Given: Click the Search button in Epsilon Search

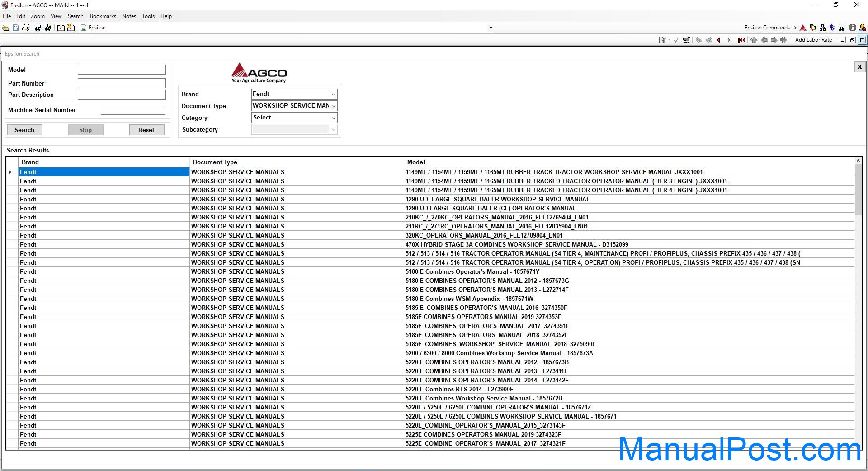Looking at the screenshot, I should coord(24,130).
